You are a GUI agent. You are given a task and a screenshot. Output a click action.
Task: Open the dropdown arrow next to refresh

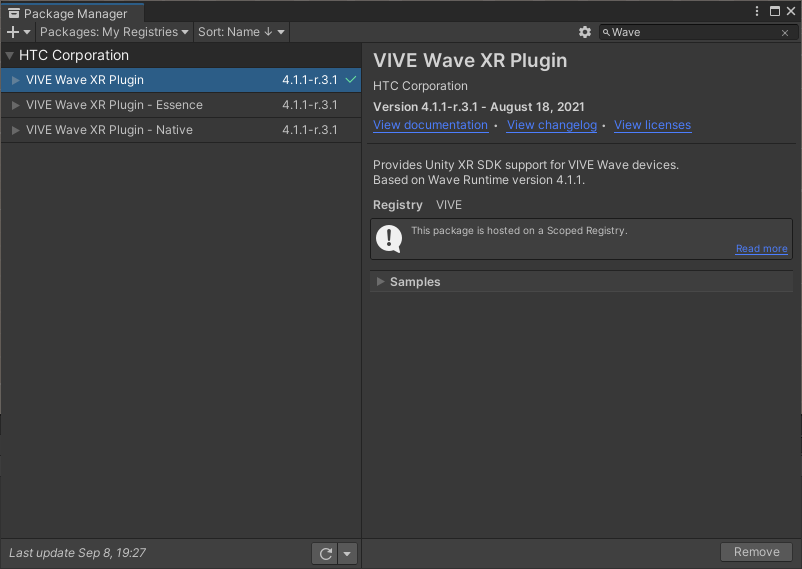point(347,553)
